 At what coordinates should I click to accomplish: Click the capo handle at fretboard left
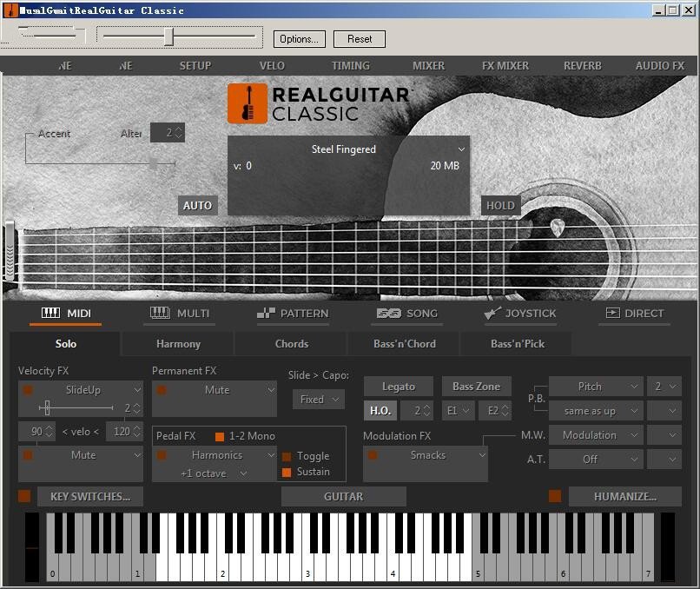point(10,251)
